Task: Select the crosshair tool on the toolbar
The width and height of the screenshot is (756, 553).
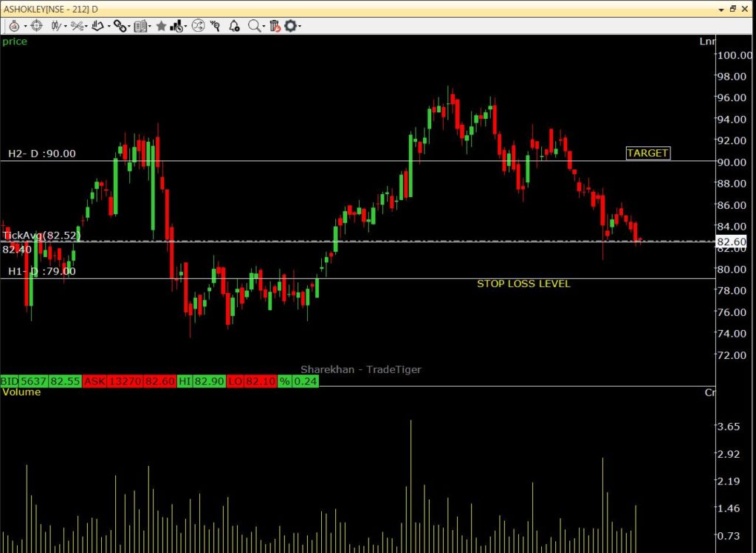Action: click(x=36, y=26)
